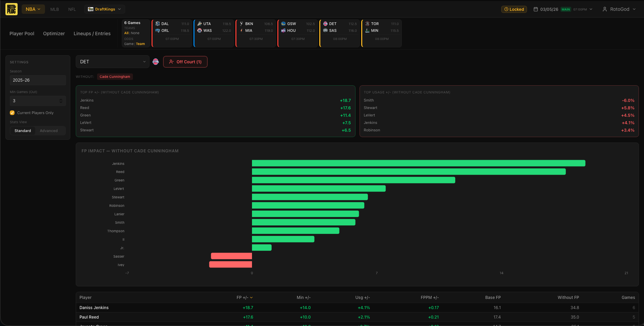This screenshot has height=326, width=644.
Task: Click the clock icon inside the Locked badge
Action: 507,9
